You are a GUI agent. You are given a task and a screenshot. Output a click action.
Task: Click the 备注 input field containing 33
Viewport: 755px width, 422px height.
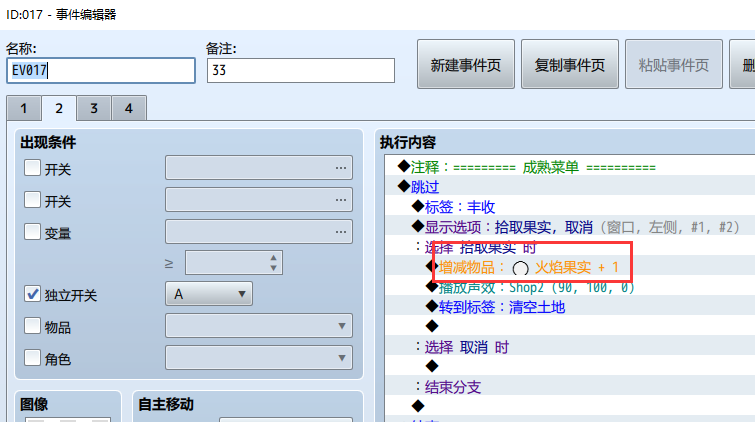[300, 70]
